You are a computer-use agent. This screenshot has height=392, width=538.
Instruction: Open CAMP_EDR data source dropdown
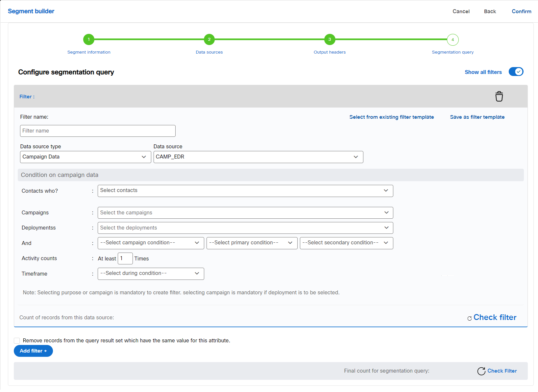tap(258, 157)
